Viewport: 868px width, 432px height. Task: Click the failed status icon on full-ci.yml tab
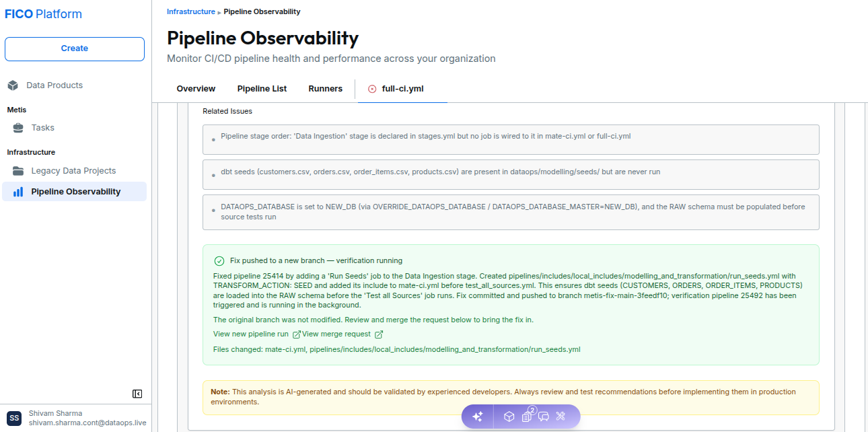372,89
